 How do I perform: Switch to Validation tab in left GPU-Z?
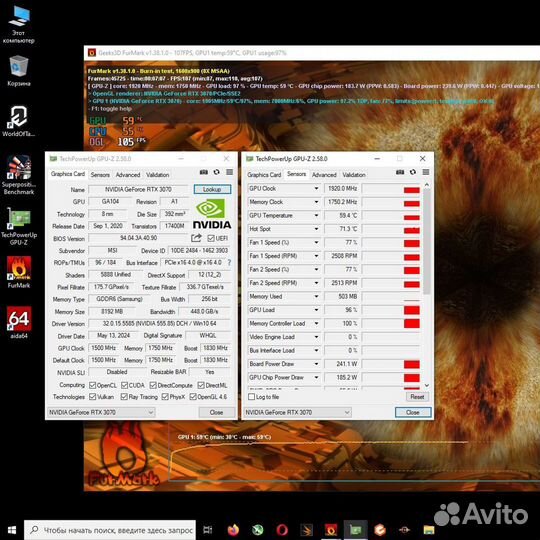(x=157, y=175)
